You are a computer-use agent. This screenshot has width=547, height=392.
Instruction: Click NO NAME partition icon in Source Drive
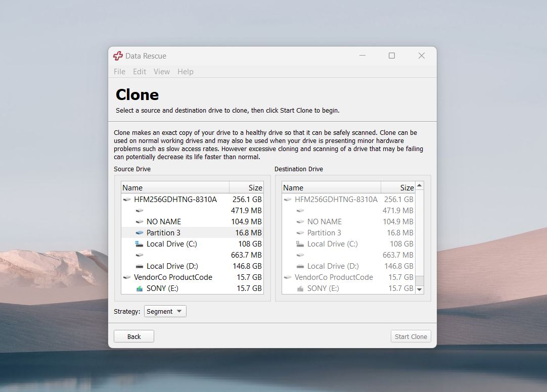(x=140, y=222)
